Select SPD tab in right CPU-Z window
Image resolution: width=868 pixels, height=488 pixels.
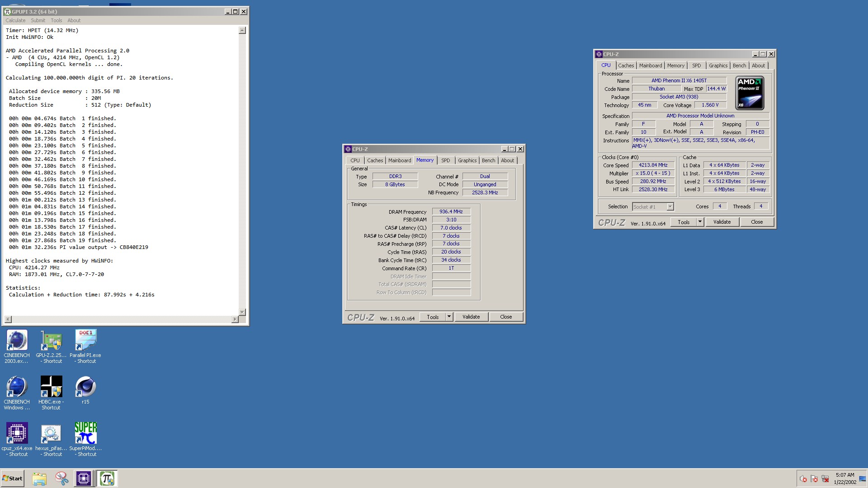pos(696,66)
